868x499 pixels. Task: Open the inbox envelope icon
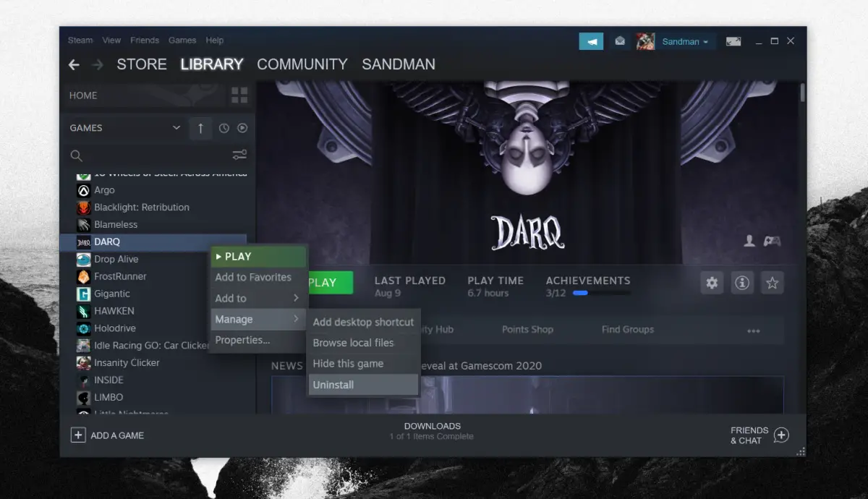click(x=620, y=41)
